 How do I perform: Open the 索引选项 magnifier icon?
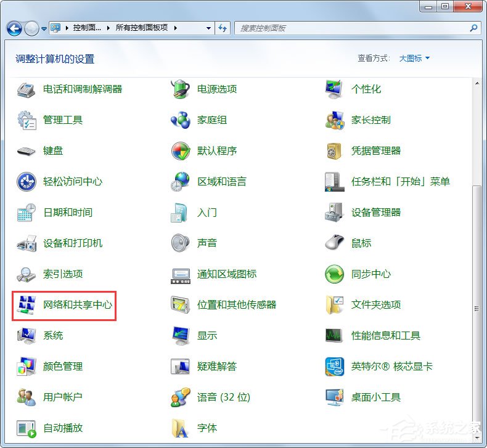(x=26, y=274)
